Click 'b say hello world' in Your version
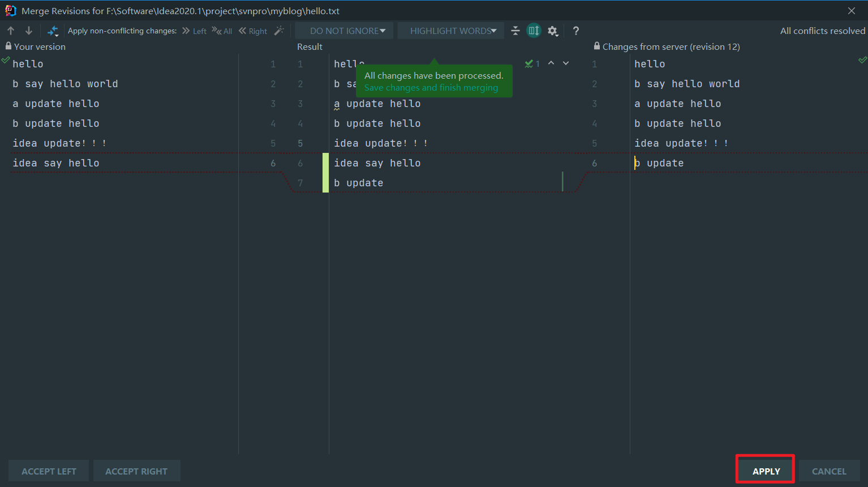Screen dimensions: 868x487 [65, 84]
